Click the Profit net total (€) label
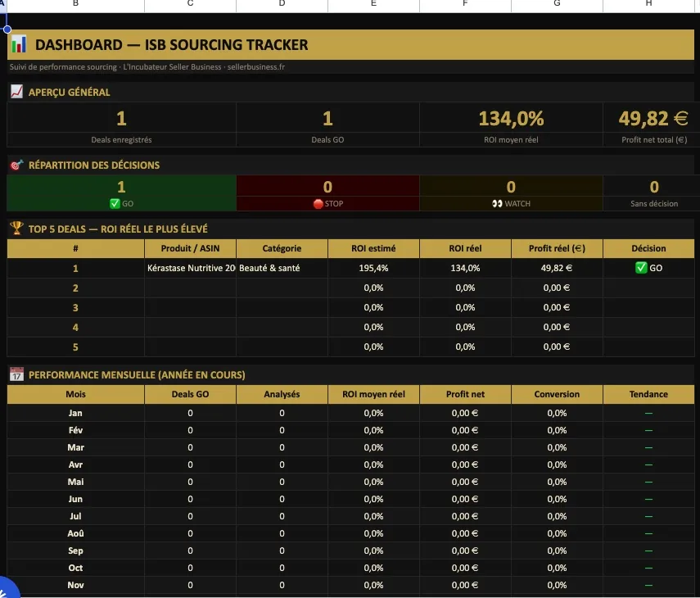 (654, 140)
